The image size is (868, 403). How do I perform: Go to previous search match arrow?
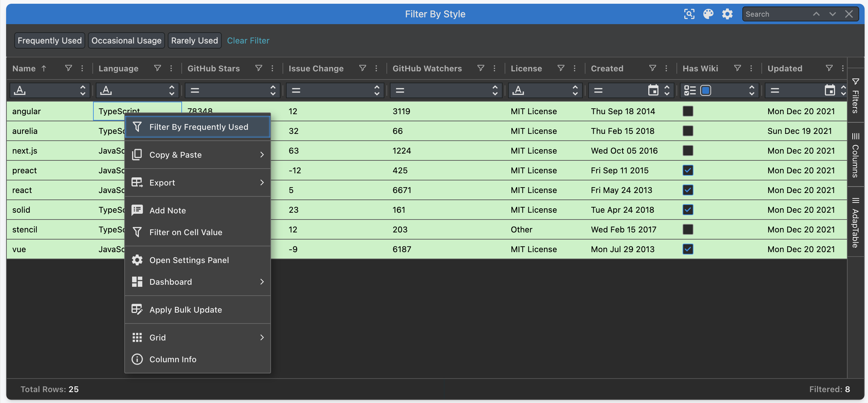816,14
